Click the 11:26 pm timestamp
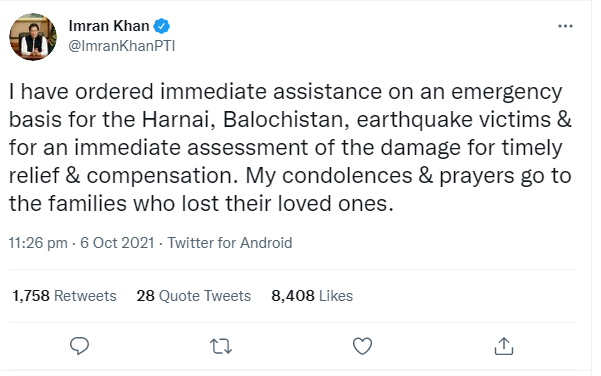The image size is (601, 376). (x=38, y=243)
